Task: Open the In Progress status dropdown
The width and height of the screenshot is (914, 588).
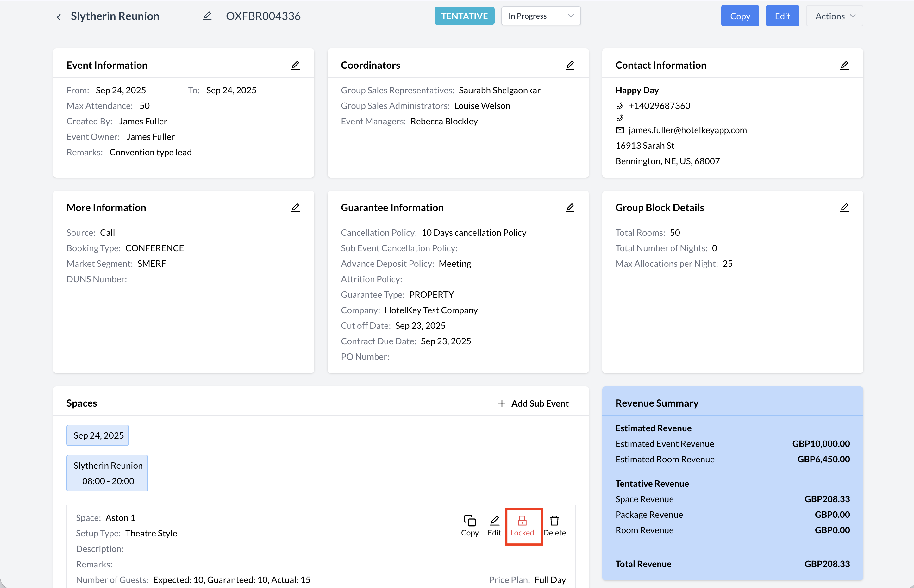Action: pos(541,16)
